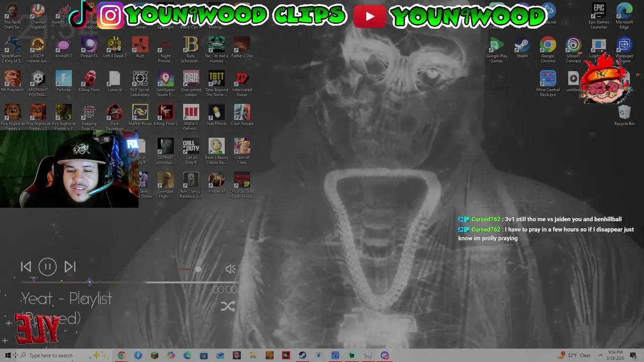The height and width of the screenshot is (362, 644).
Task: Open Steam from the taskbar
Action: [x=302, y=355]
